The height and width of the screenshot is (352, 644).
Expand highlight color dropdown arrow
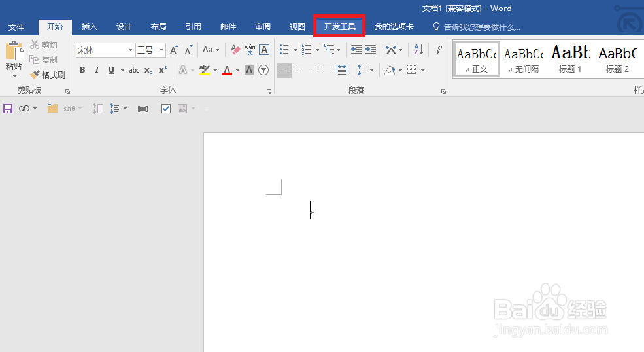pyautogui.click(x=215, y=70)
